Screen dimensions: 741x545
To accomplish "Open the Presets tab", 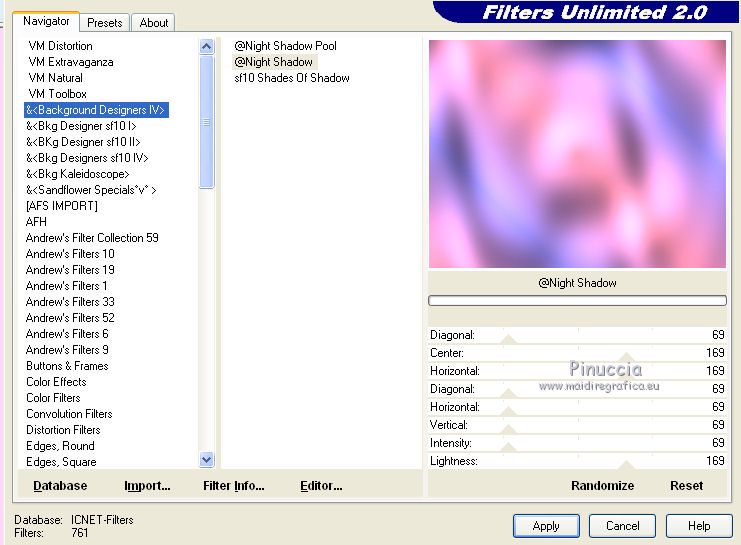I will tap(104, 23).
